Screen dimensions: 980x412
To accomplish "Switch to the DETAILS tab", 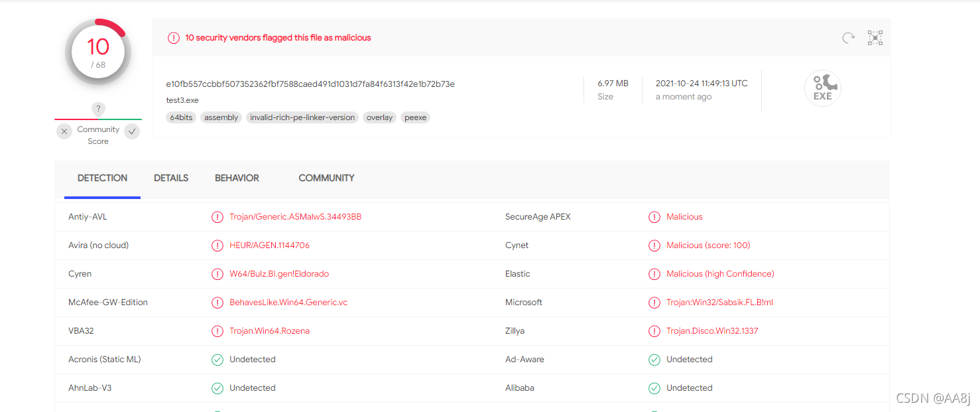I will (171, 178).
